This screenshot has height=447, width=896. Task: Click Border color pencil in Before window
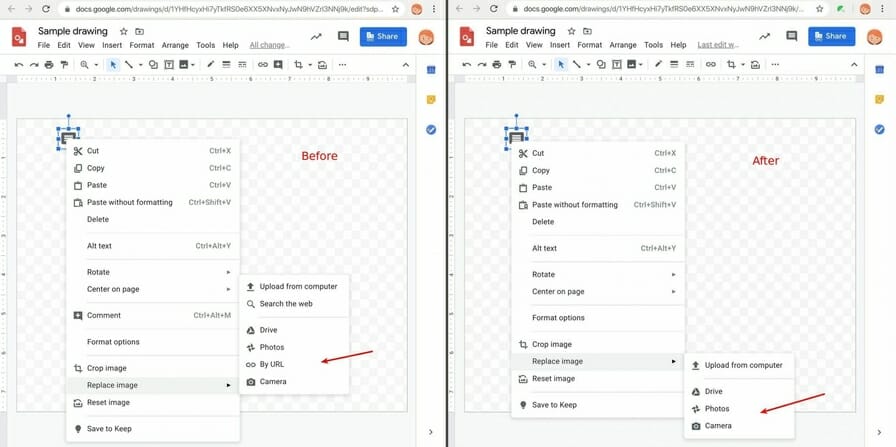click(x=211, y=65)
